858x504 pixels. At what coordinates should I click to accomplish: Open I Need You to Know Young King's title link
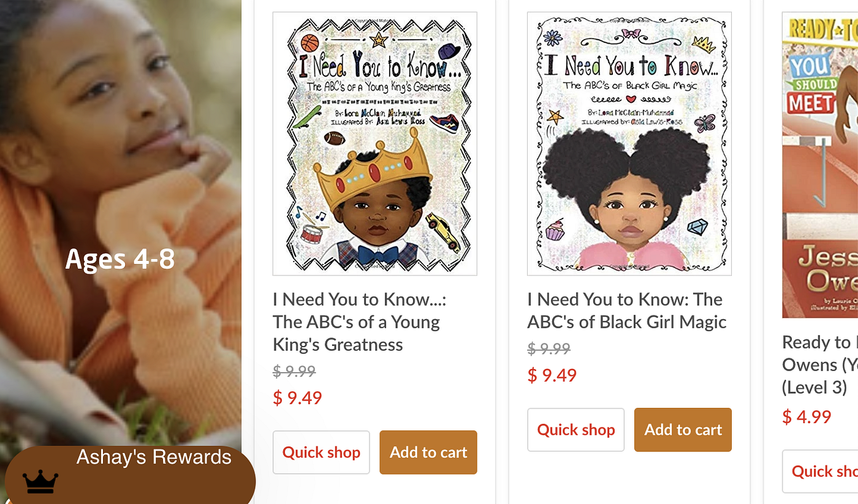coord(360,322)
